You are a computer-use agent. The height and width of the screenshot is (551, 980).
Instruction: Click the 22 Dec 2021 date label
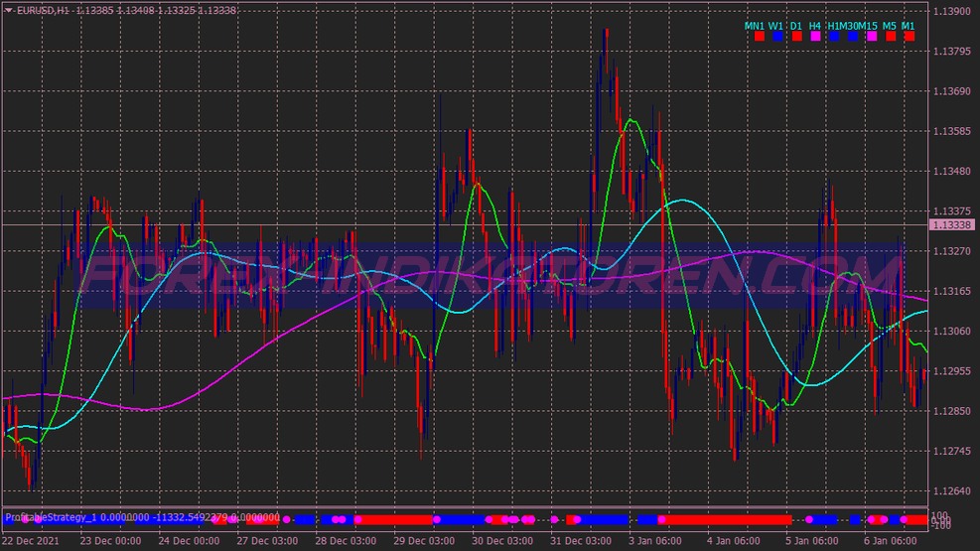pyautogui.click(x=31, y=540)
